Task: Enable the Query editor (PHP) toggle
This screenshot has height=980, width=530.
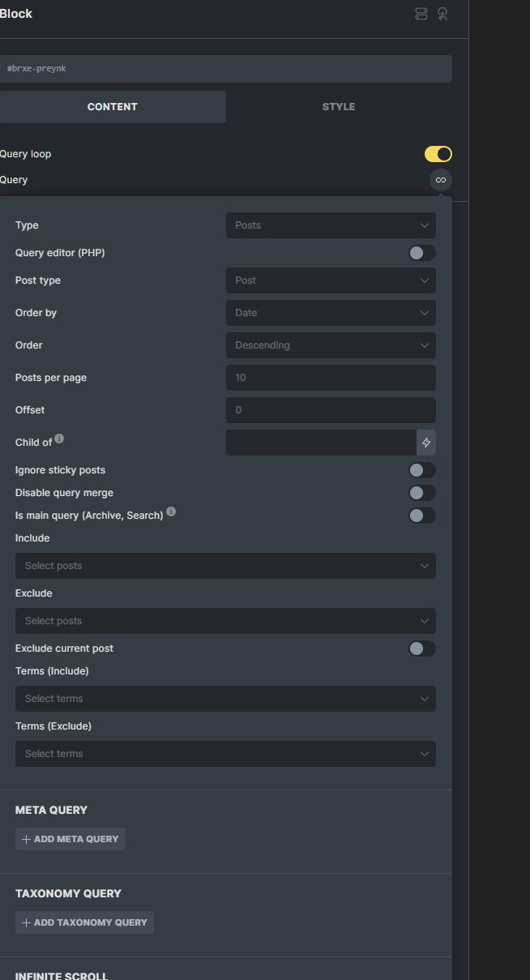Action: [422, 253]
